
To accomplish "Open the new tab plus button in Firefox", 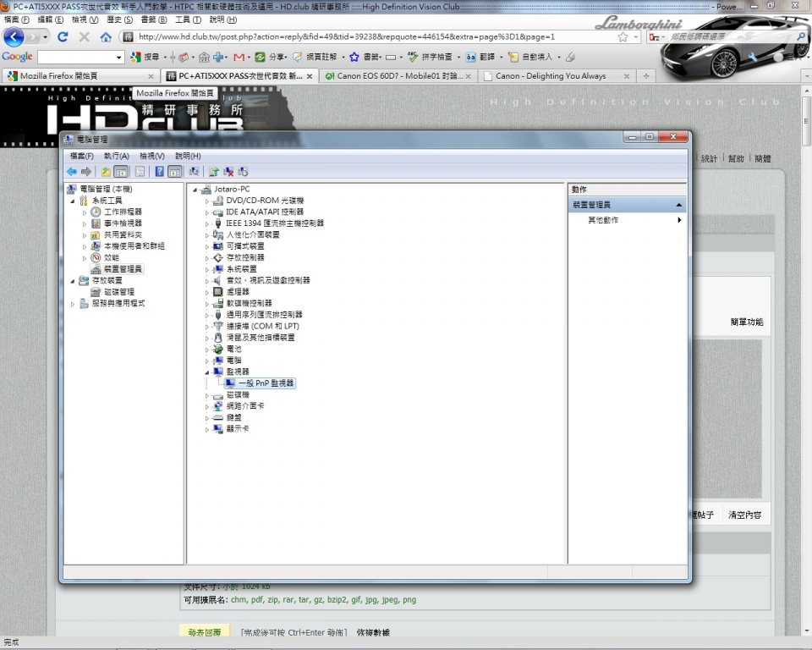I will 645,75.
